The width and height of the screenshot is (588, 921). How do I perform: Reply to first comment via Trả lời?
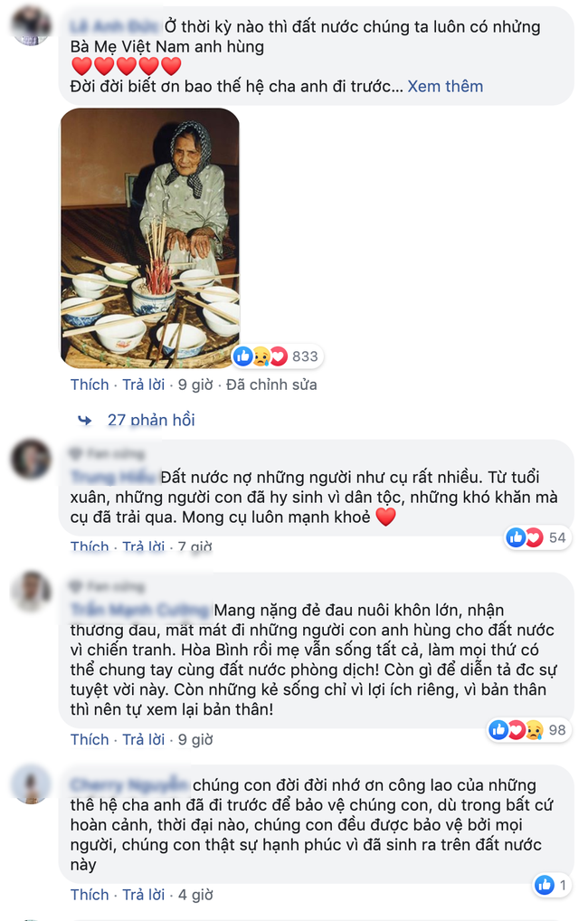[143, 385]
